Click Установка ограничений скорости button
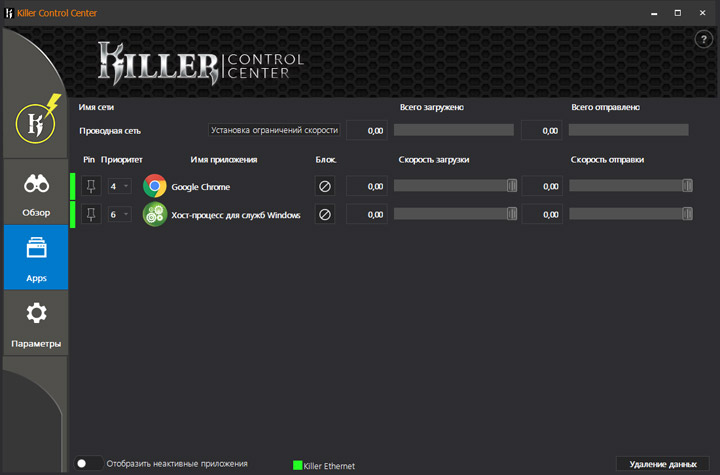720x475 pixels. (x=274, y=130)
